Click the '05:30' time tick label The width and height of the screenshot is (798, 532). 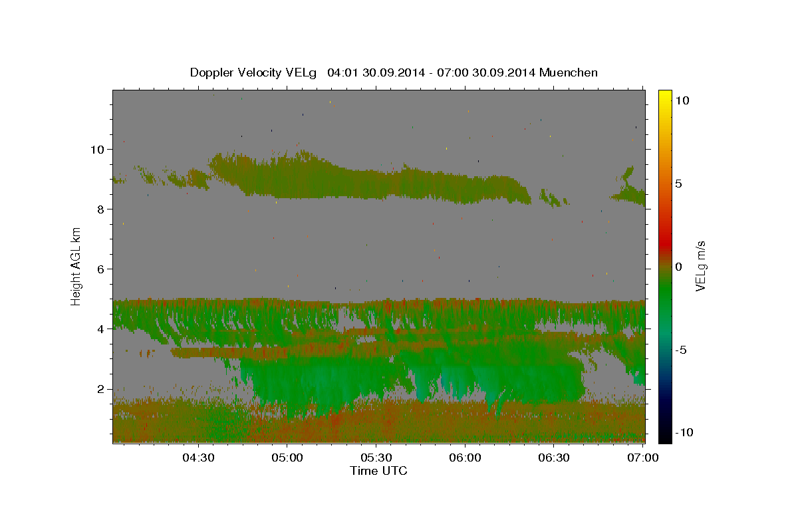point(376,458)
